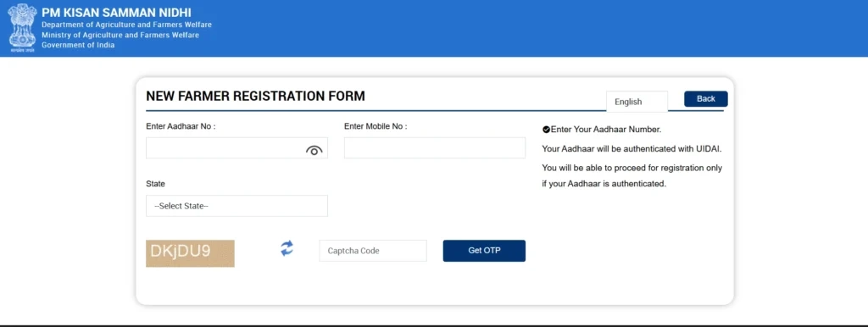Click the 'Enter Mobile No :' label
Screen dimensions: 868x327
pyautogui.click(x=376, y=126)
